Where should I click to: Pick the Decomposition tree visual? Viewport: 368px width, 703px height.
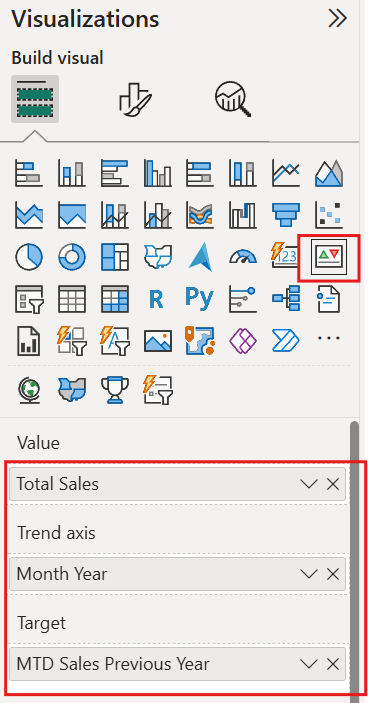(x=286, y=299)
